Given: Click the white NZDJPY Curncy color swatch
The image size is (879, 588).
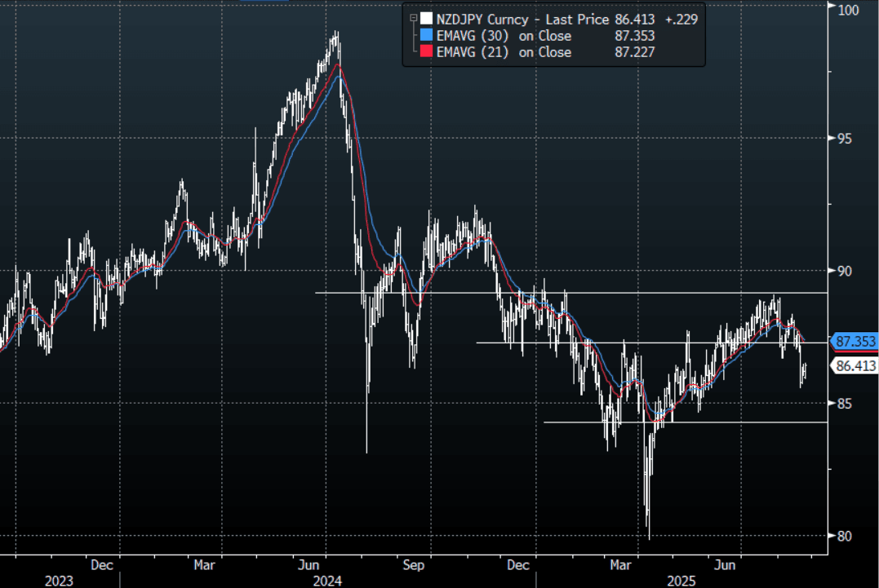Looking at the screenshot, I should 427,19.
